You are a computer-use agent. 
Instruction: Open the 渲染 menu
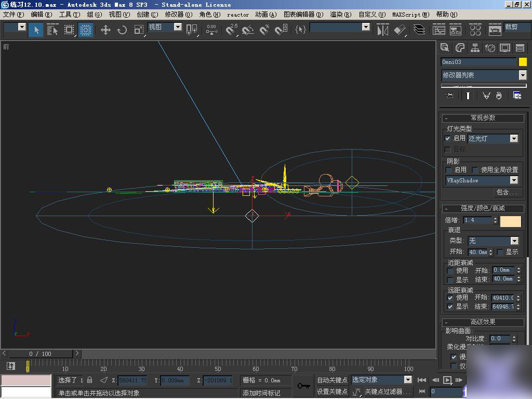click(340, 15)
